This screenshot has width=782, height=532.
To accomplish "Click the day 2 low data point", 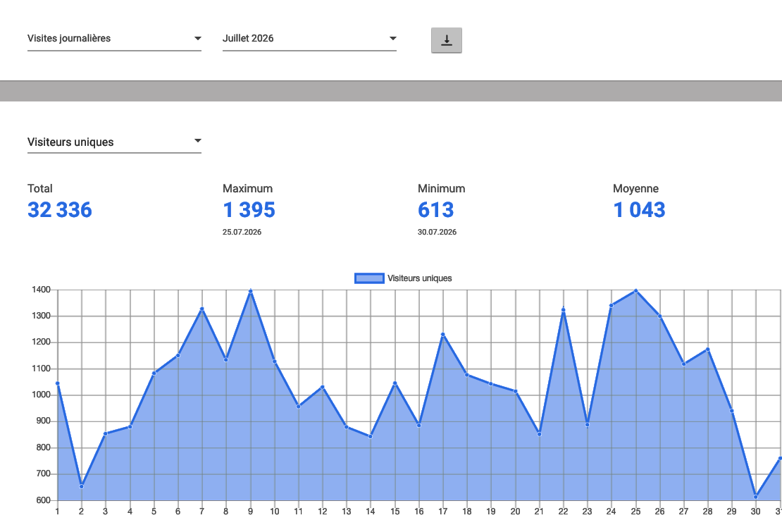I will click(x=81, y=486).
